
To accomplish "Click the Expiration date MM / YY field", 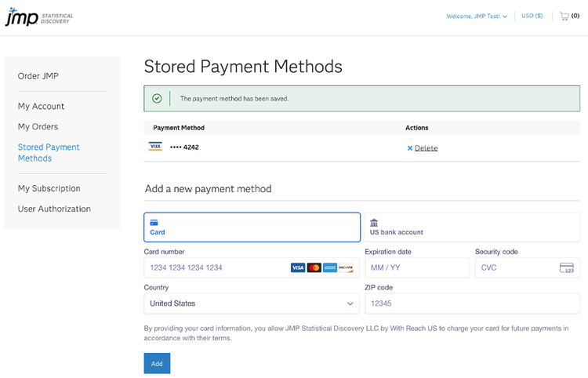I will pos(416,268).
